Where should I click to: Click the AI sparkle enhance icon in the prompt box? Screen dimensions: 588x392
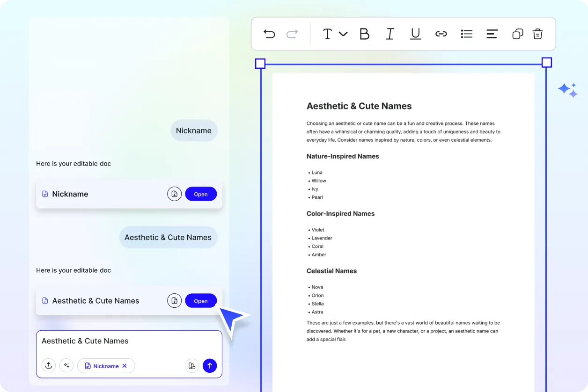point(66,366)
